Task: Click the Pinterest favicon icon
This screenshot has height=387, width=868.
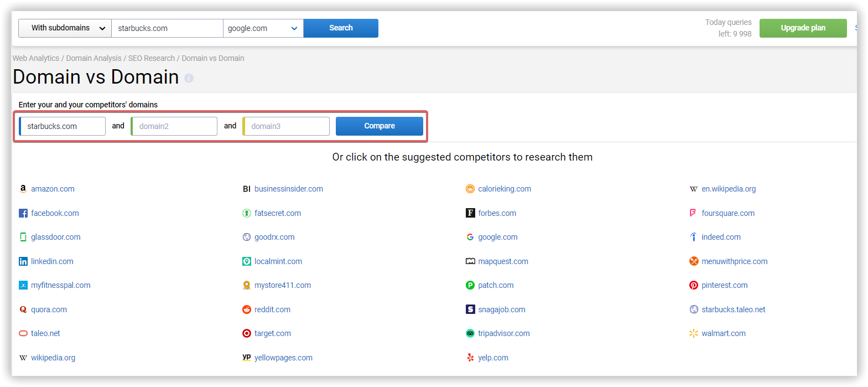Action: (694, 285)
